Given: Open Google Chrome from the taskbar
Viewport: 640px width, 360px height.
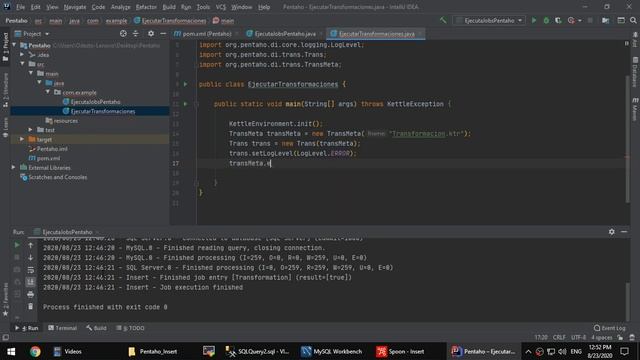Looking at the screenshot, I should [35, 351].
